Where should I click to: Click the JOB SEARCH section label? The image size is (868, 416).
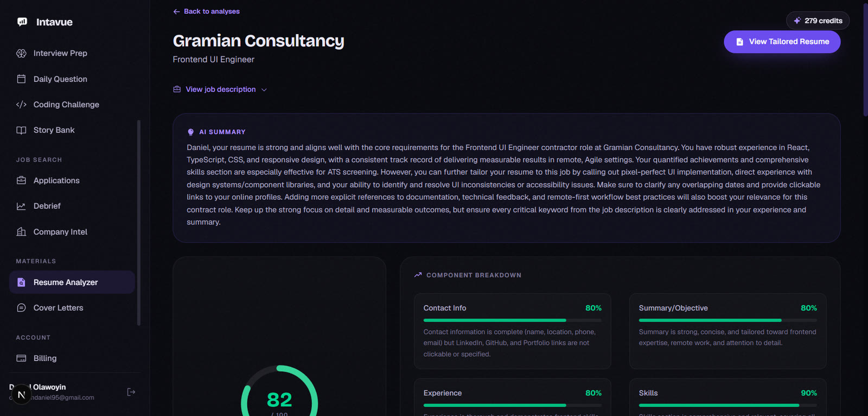[x=39, y=160]
